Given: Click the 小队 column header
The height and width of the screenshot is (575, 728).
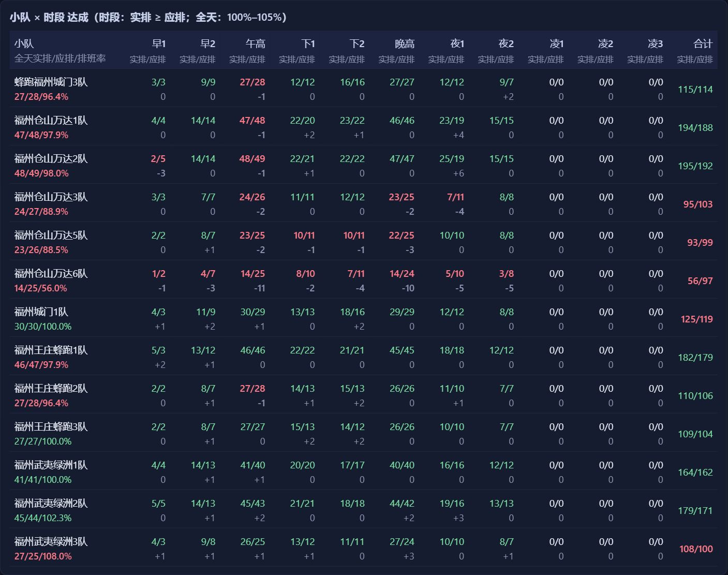Looking at the screenshot, I should click(x=24, y=44).
